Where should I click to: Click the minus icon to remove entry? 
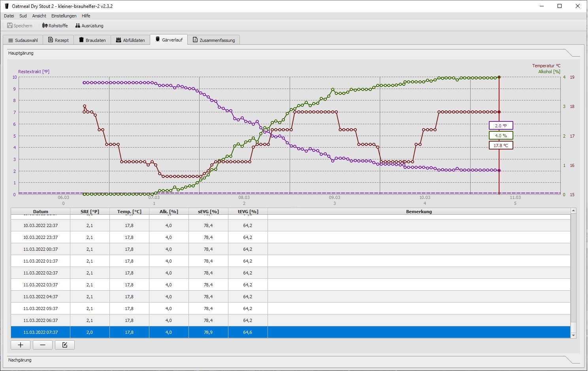point(43,345)
